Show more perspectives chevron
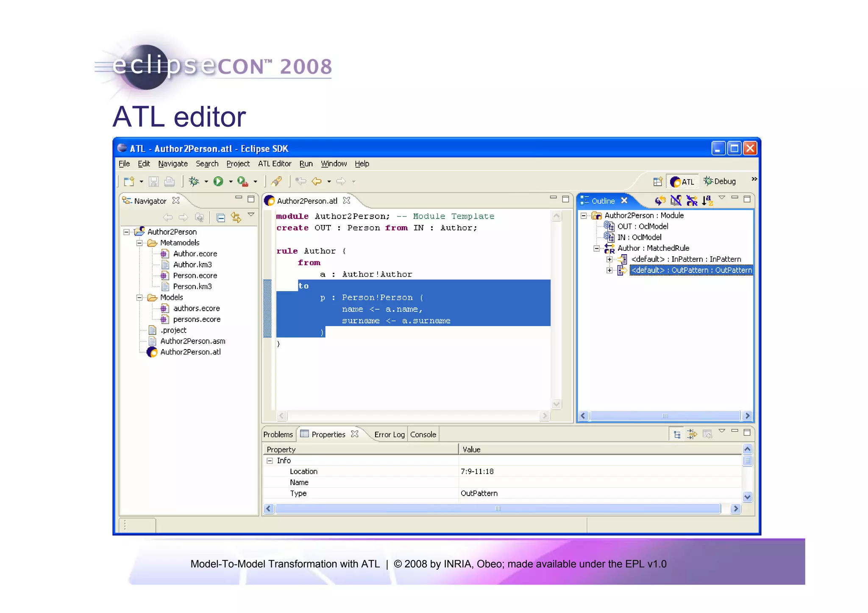868x613 pixels. 754,179
